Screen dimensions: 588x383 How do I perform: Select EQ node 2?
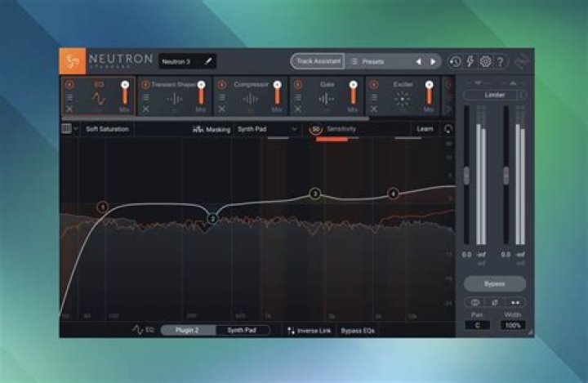coord(212,219)
